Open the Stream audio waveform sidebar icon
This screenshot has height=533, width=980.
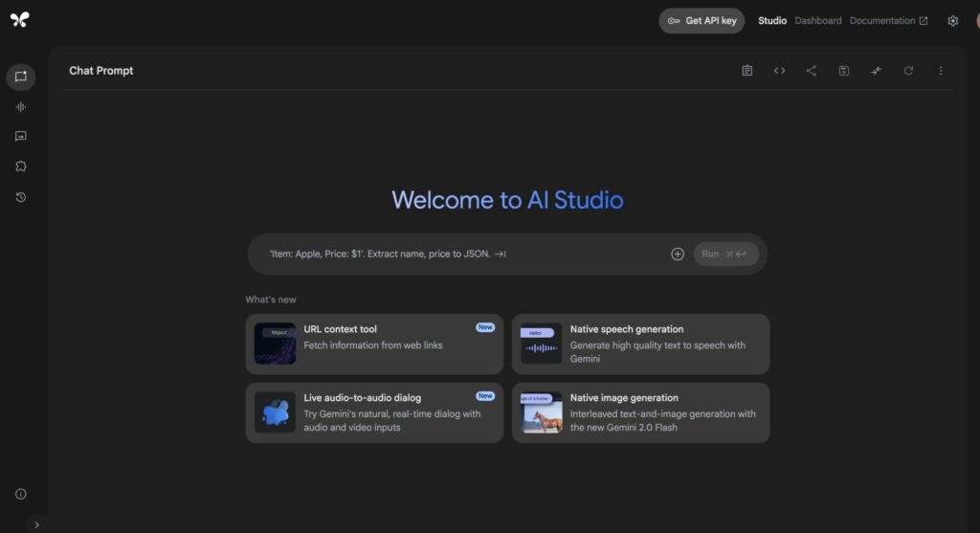(21, 107)
